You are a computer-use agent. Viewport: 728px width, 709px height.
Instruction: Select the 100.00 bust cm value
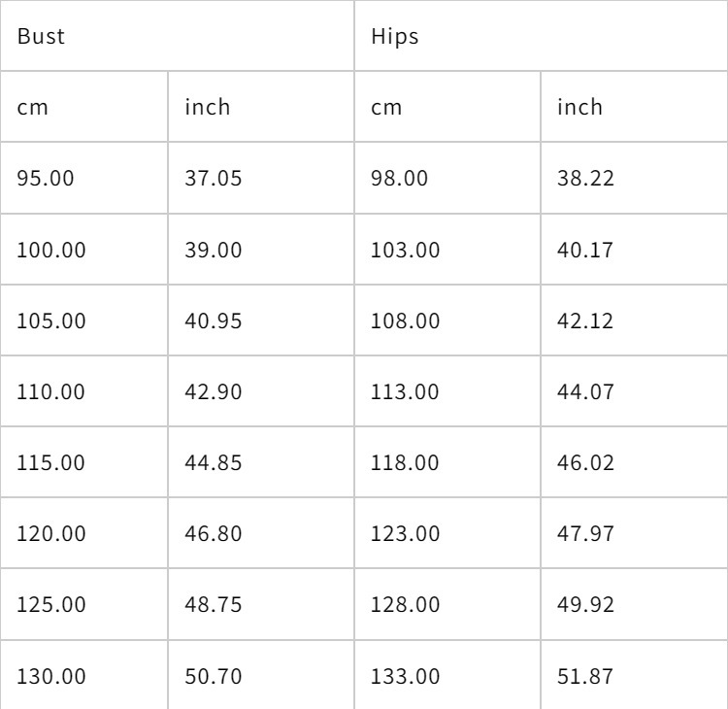click(x=51, y=250)
